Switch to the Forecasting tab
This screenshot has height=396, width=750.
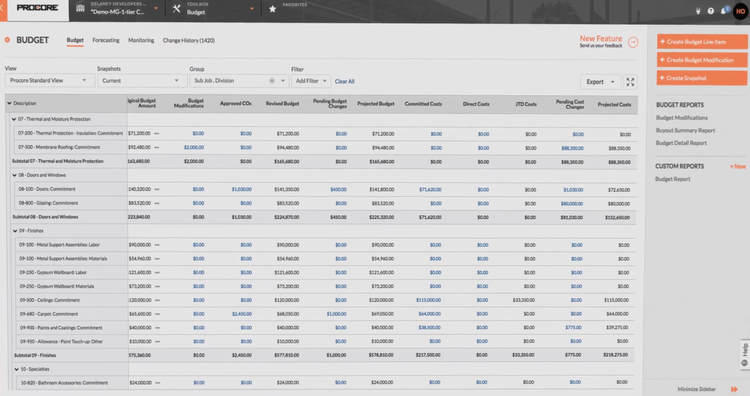click(106, 40)
